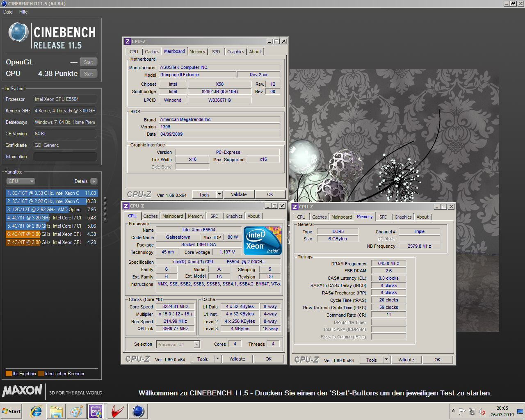Open the Rangliste CPU dropdown
525x420 pixels.
click(21, 181)
